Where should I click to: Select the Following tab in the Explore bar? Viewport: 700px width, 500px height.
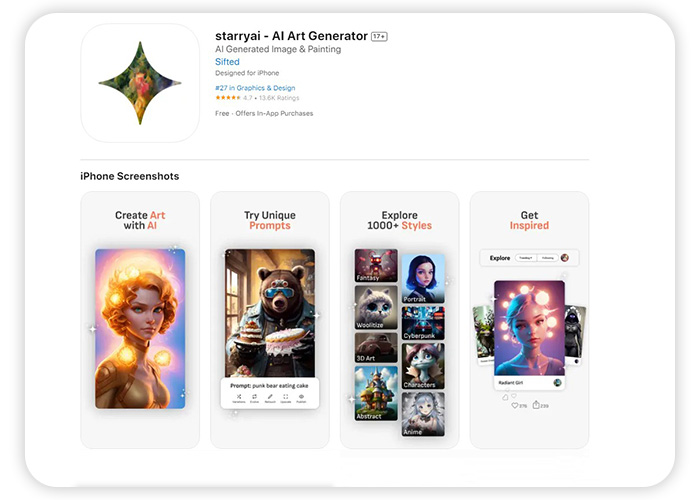click(547, 258)
